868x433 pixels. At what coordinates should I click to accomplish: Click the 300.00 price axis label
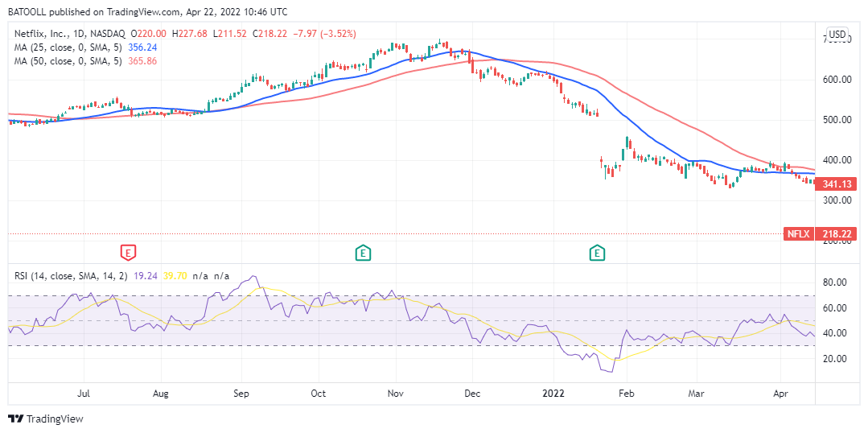[x=835, y=200]
